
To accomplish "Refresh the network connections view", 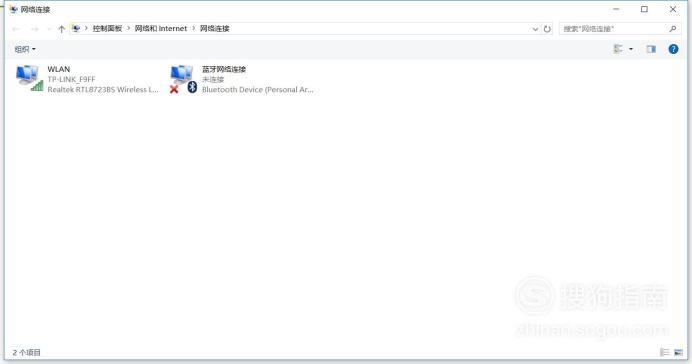I will (547, 29).
